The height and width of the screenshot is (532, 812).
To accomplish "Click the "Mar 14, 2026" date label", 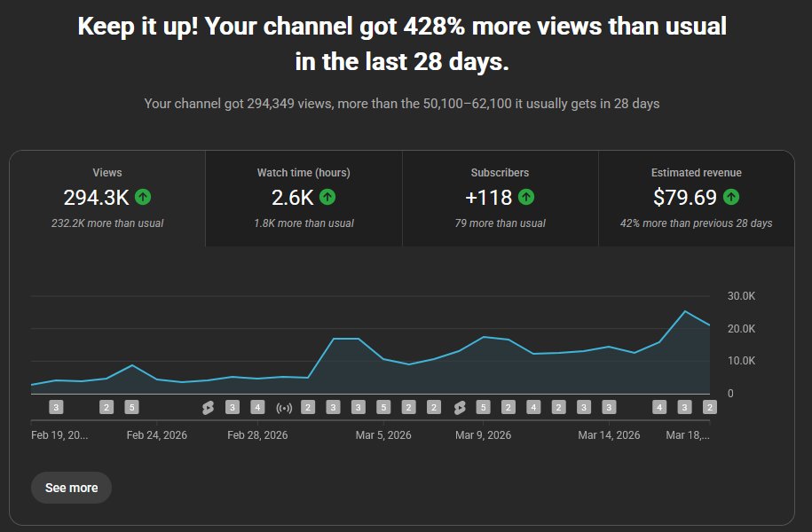I will [x=609, y=435].
